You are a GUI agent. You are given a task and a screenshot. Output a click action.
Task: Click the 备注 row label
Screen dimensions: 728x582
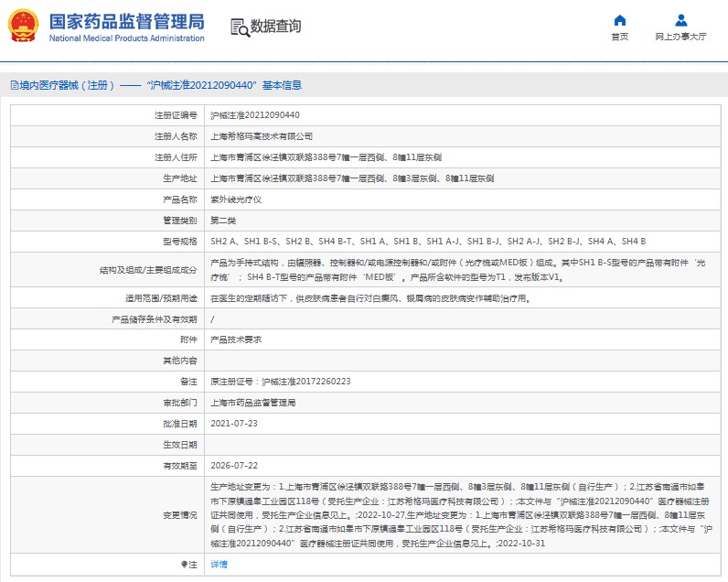189,382
